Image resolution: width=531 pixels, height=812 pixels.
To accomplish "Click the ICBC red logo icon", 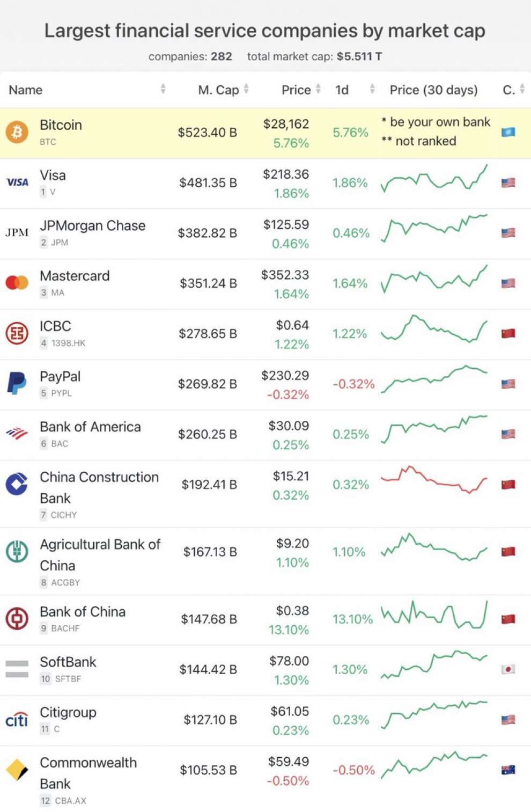I will click(x=17, y=333).
